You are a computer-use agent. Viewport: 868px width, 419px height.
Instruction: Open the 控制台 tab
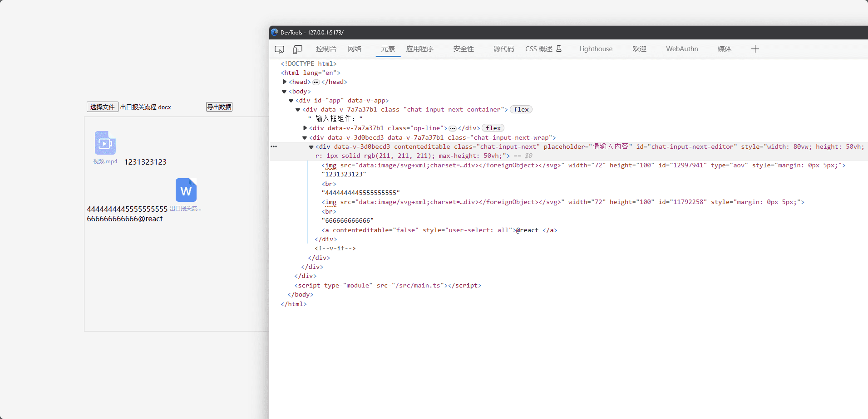(x=326, y=49)
